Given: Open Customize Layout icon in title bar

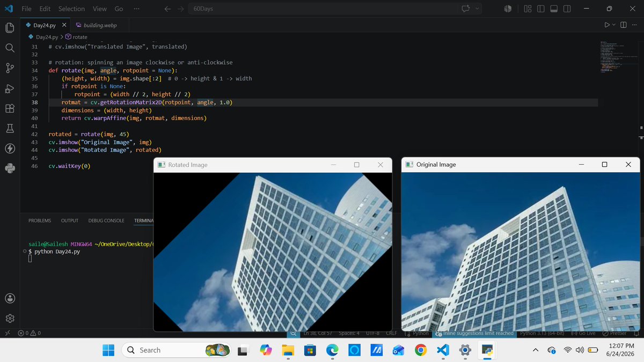Looking at the screenshot, I should tap(528, 9).
